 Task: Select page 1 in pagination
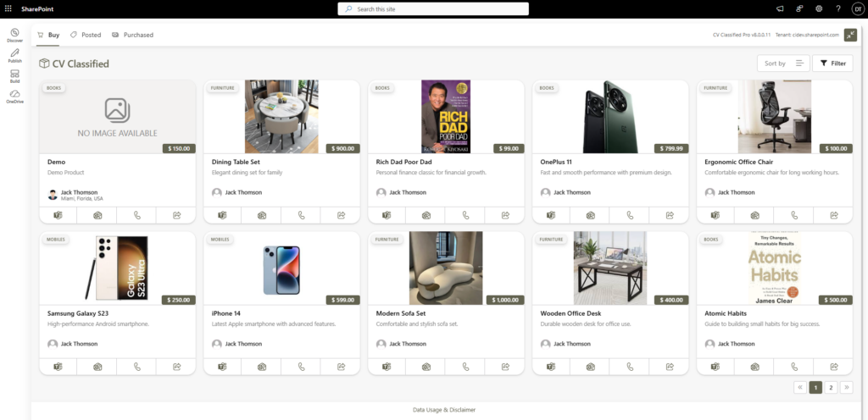(815, 388)
